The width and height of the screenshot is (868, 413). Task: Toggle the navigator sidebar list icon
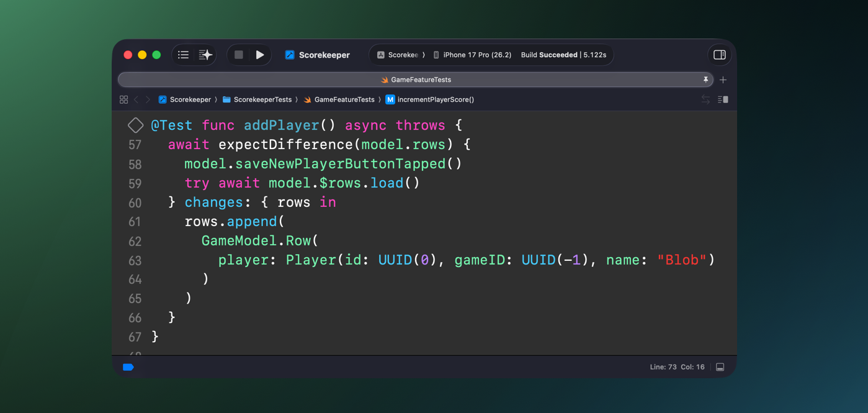point(183,55)
